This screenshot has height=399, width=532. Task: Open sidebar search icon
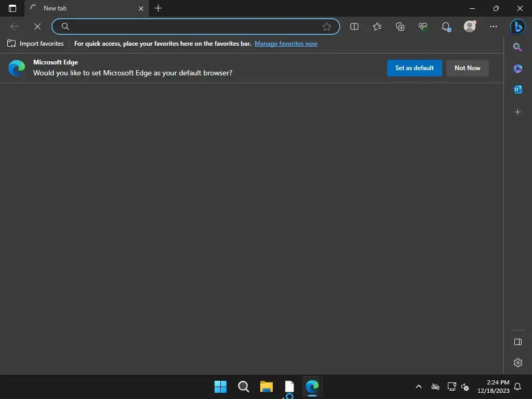tap(517, 47)
